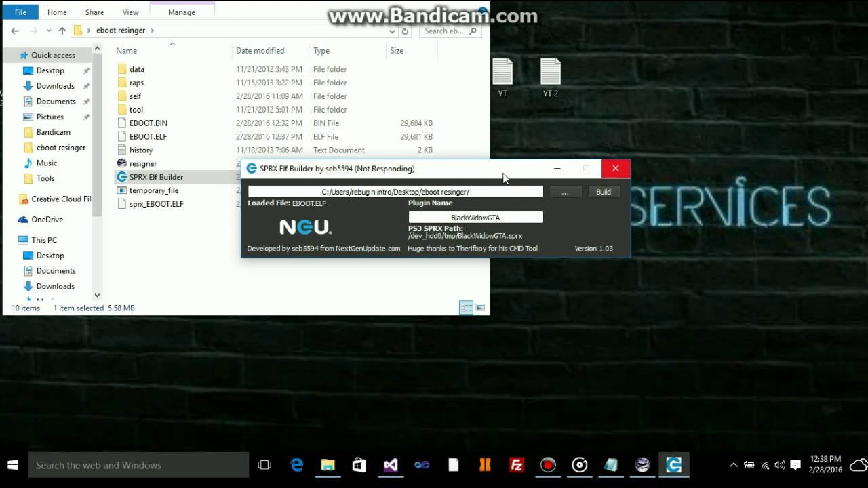The image size is (868, 488).
Task: Open the Bandicam folder in navigation pane
Action: coord(54,132)
